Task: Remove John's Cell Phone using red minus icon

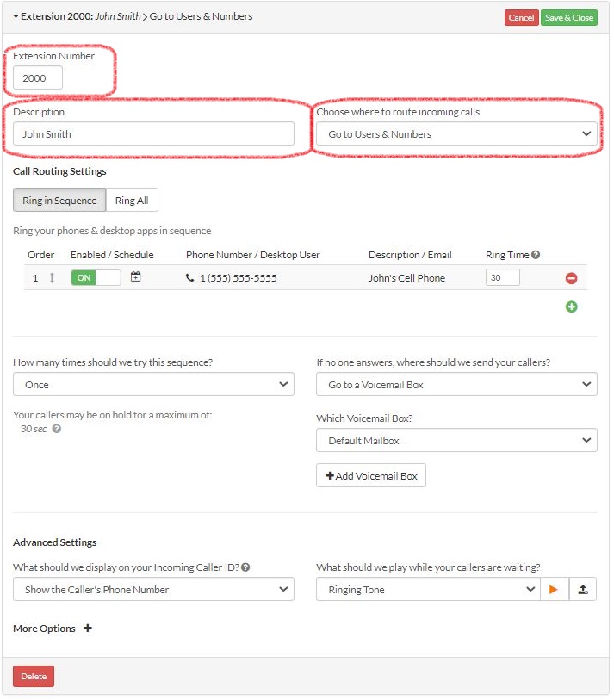Action: coord(571,277)
